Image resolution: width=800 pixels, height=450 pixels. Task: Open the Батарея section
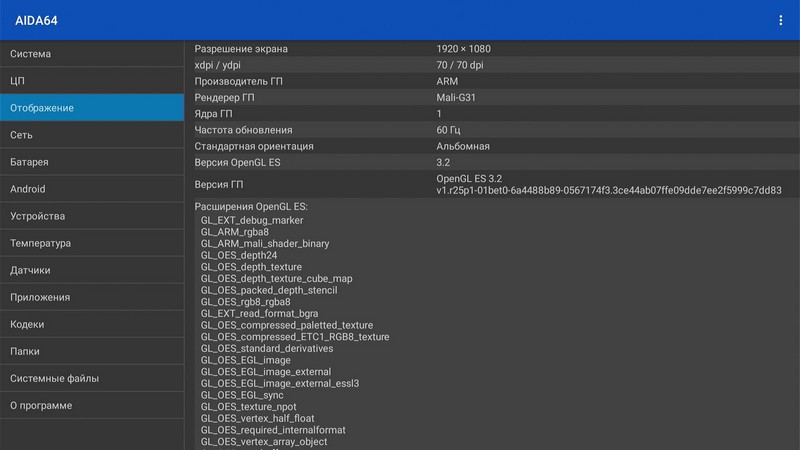click(92, 162)
